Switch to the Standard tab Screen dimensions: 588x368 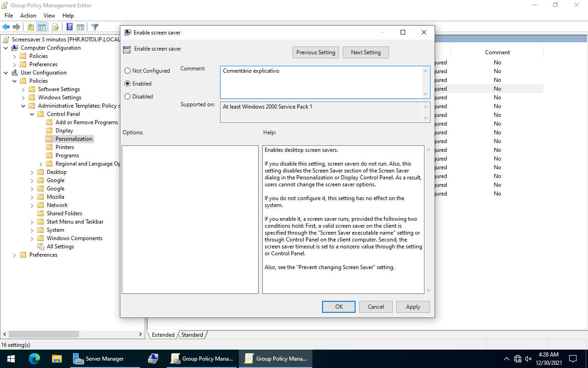click(x=192, y=335)
